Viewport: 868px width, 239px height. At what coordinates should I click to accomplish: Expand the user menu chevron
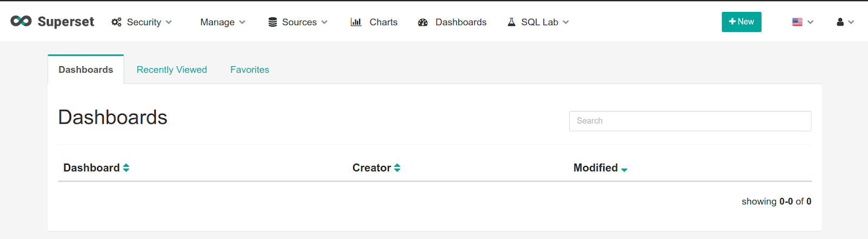[x=851, y=22]
